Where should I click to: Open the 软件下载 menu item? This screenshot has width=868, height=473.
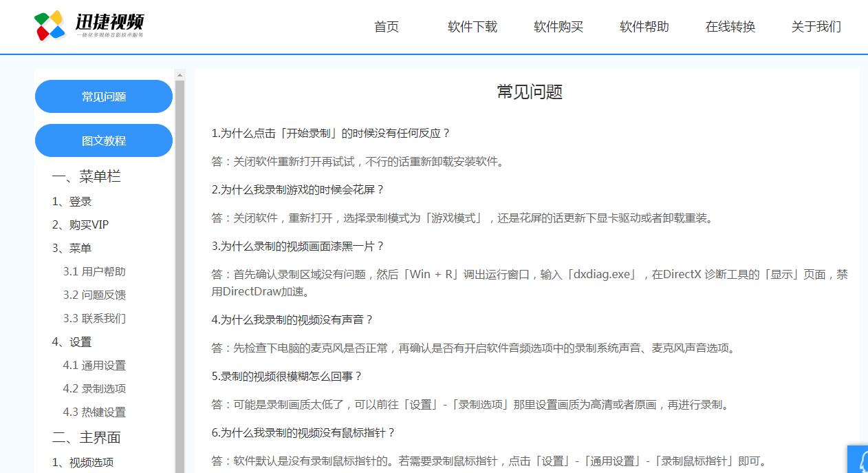point(473,27)
